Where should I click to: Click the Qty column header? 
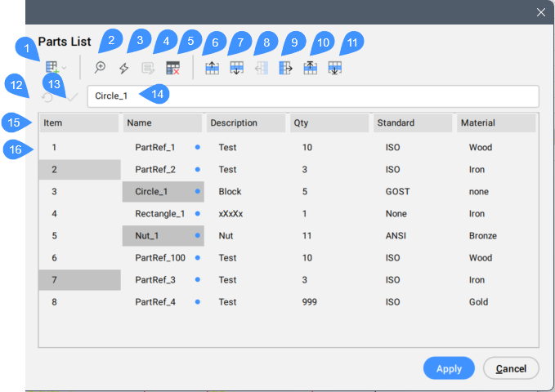pyautogui.click(x=329, y=123)
